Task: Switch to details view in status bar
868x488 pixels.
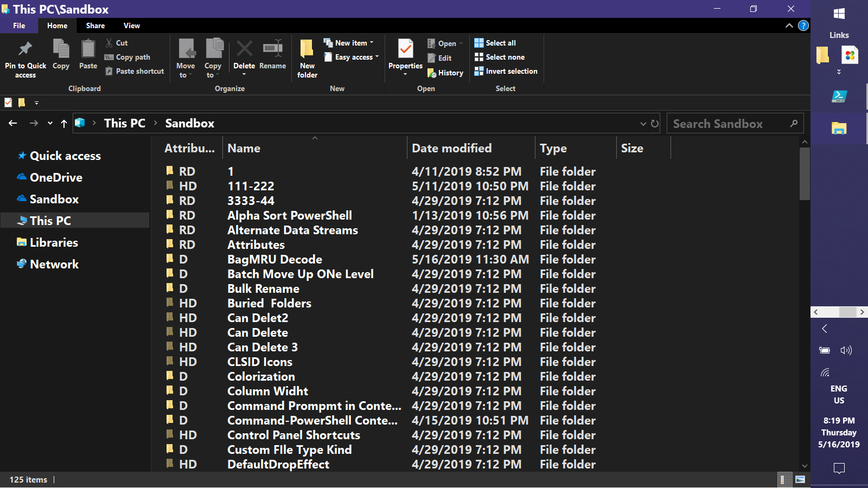Action: point(782,479)
